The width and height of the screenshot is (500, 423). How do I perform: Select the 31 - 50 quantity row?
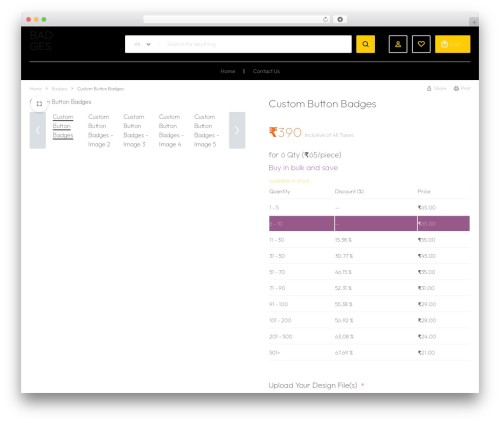coord(369,256)
